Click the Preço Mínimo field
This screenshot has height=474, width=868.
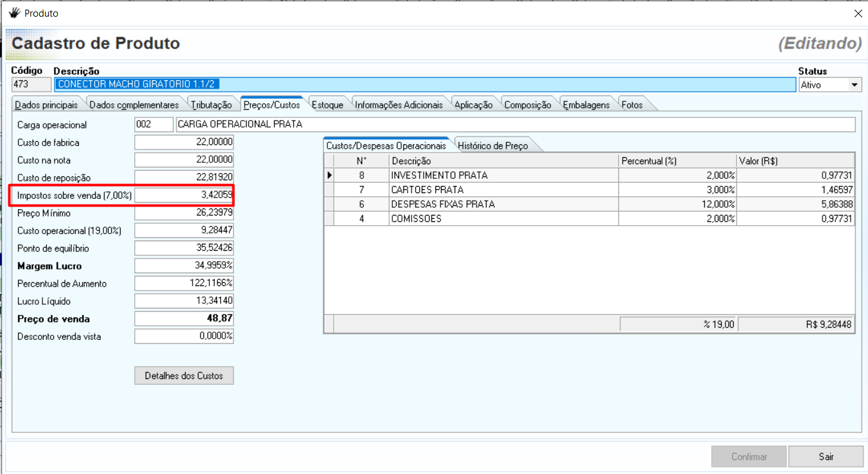click(x=184, y=213)
